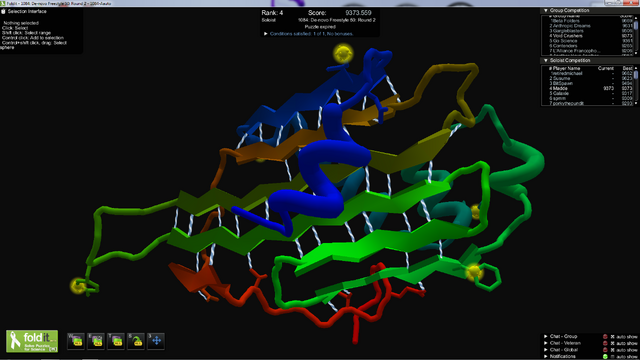Click the green Foldit menu logo button

(32, 341)
